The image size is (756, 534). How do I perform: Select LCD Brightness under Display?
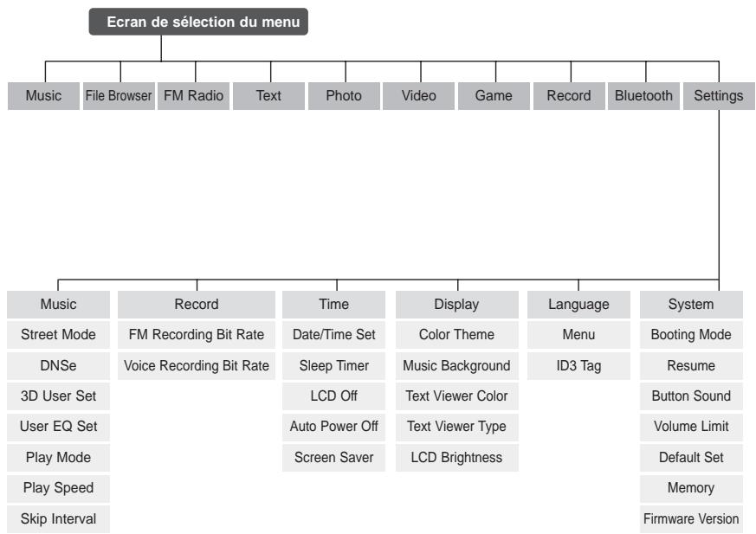click(x=457, y=458)
